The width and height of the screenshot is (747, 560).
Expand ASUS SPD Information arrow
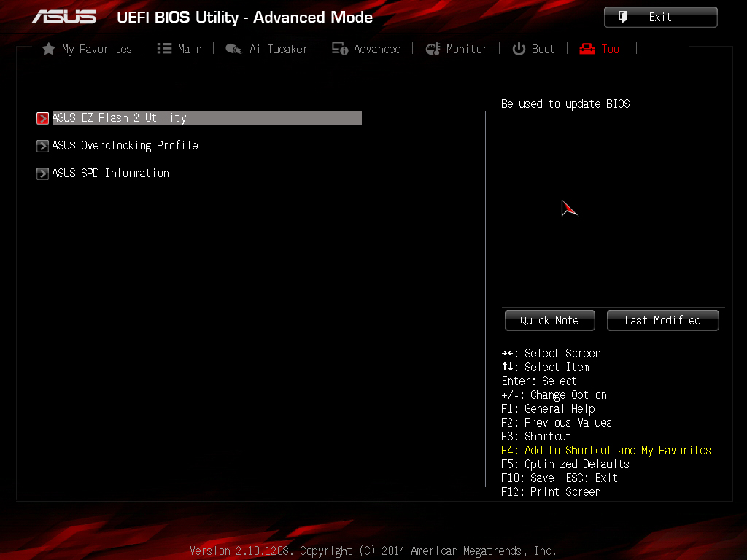point(42,174)
